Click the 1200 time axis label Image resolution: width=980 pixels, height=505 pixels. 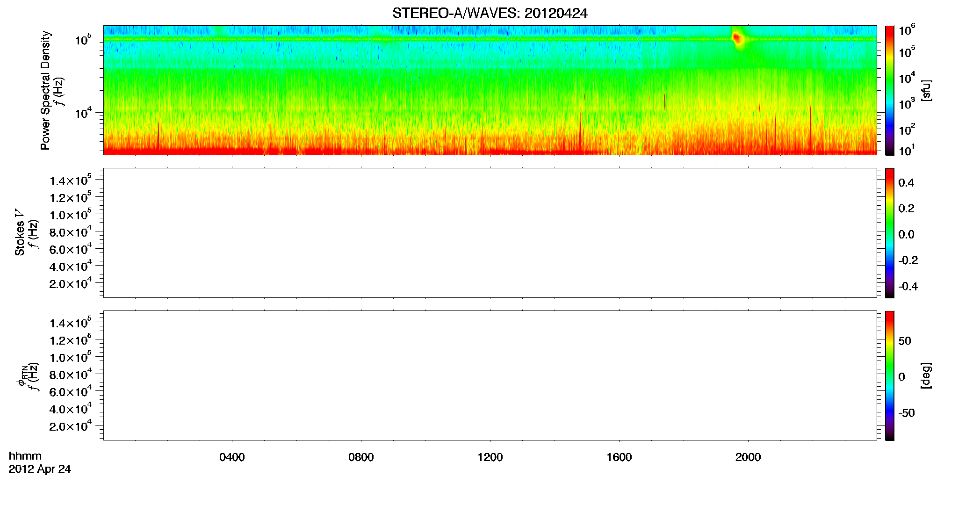tap(490, 457)
